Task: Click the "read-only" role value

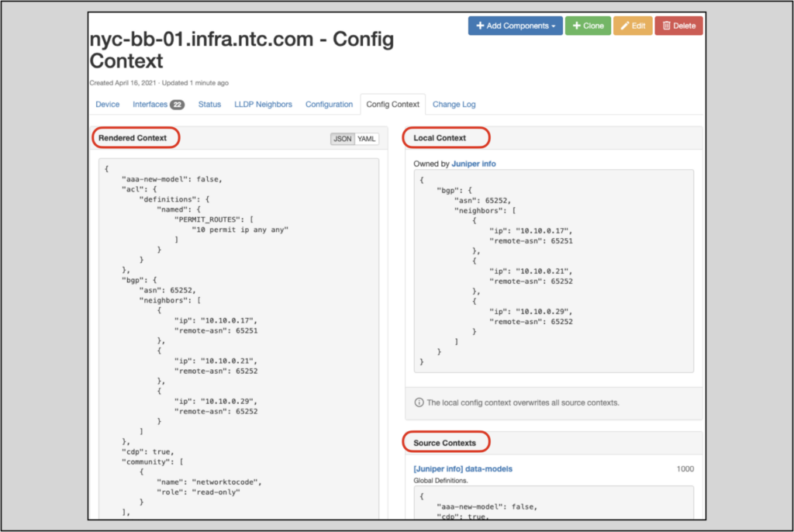Action: pos(216,492)
